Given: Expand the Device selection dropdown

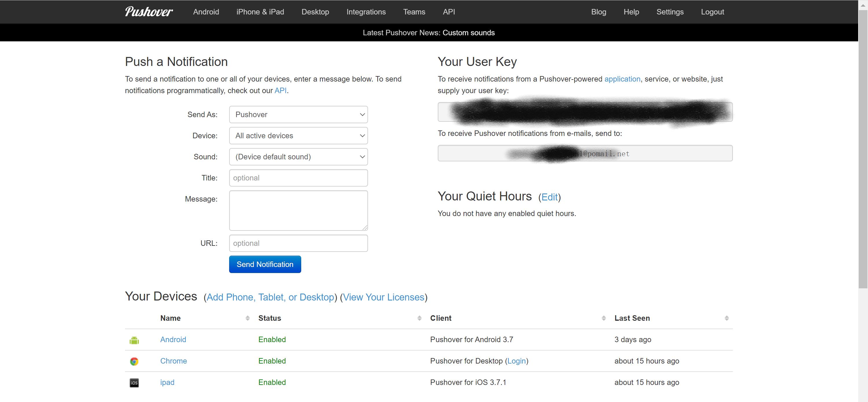Looking at the screenshot, I should (298, 135).
